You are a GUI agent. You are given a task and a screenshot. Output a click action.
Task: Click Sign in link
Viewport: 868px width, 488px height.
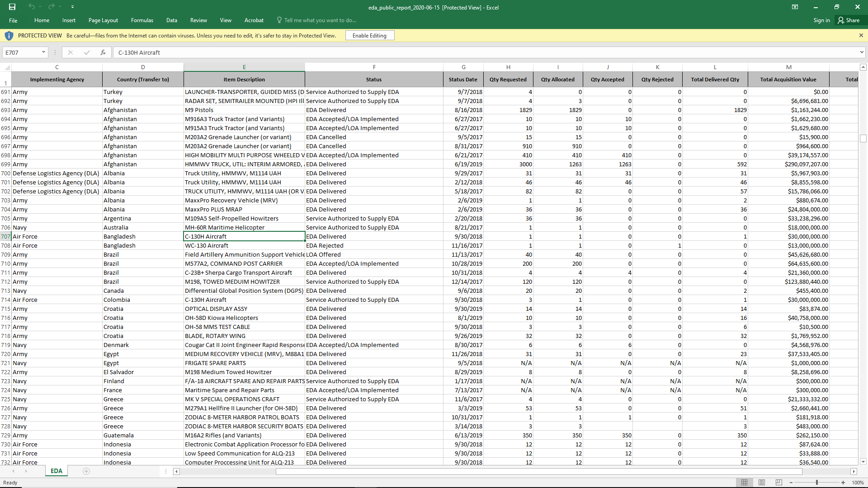pyautogui.click(x=821, y=20)
